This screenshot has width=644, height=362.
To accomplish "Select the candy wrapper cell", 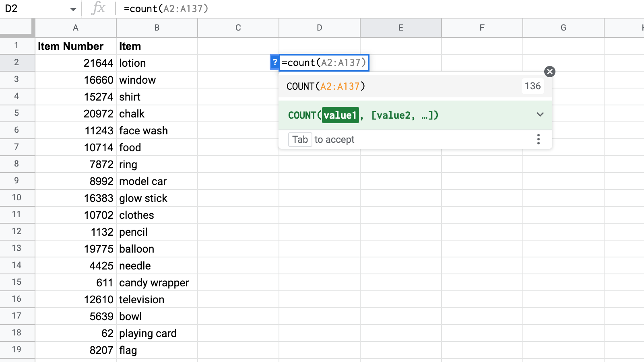I will pos(157,283).
